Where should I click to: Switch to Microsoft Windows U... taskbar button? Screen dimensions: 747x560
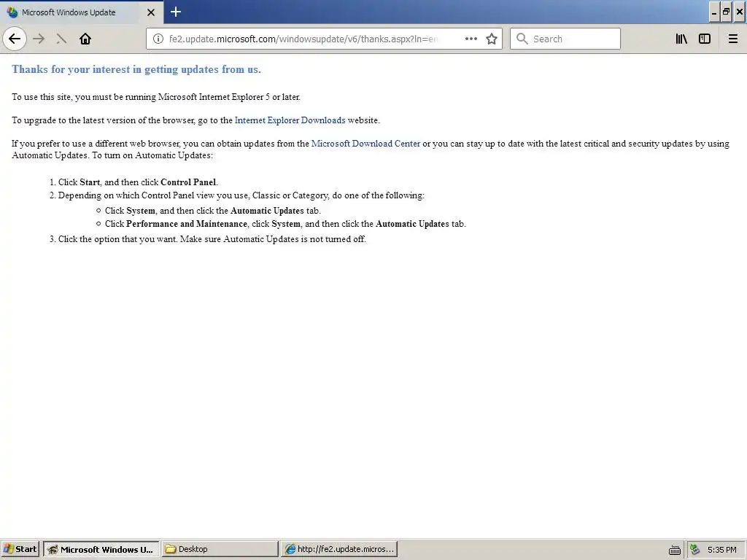click(101, 549)
